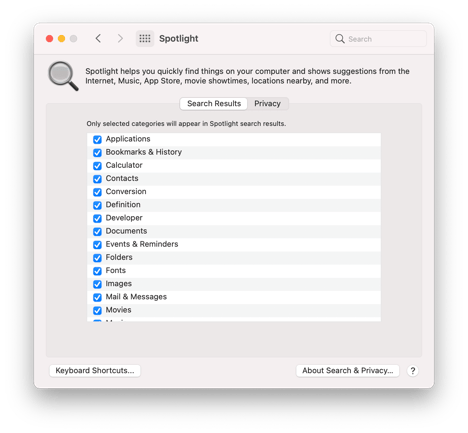468x433 pixels.
Task: Select the Calculator row label
Action: [124, 165]
